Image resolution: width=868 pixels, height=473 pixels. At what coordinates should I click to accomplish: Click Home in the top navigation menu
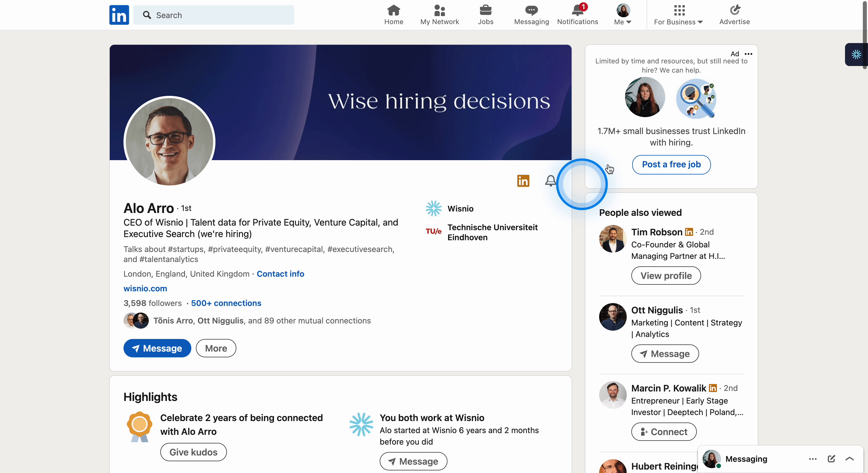pyautogui.click(x=394, y=15)
